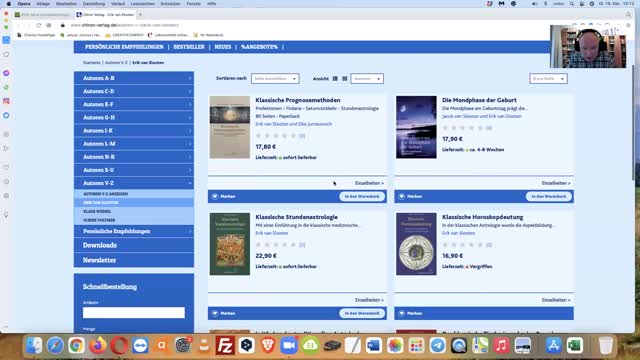This screenshot has width=640, height=360.
Task: Switch to list view layout icon
Action: [335, 78]
